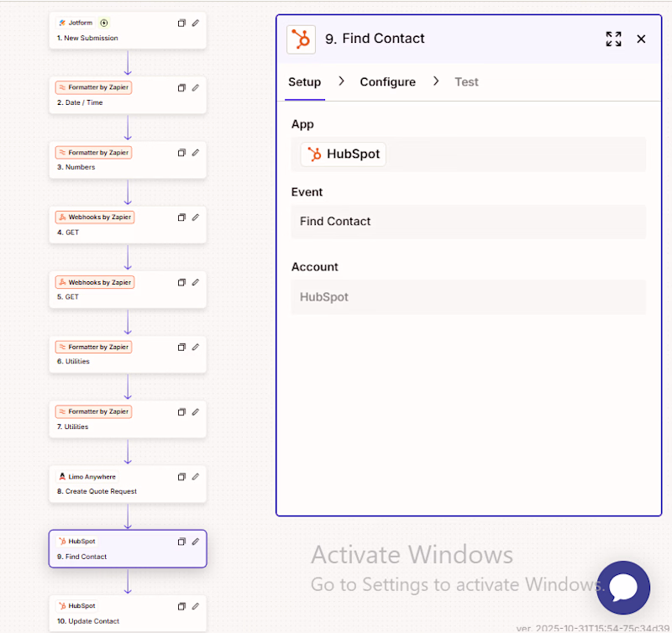The image size is (672, 633).
Task: Duplicate step 6 Utilities
Action: pyautogui.click(x=181, y=348)
